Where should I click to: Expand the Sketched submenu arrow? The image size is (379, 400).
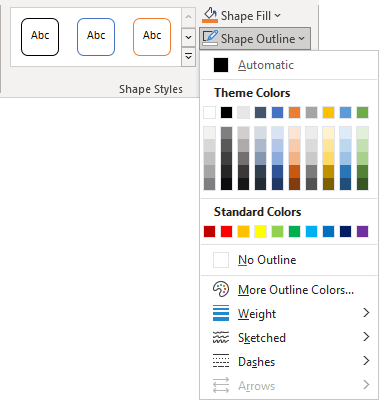coord(366,337)
